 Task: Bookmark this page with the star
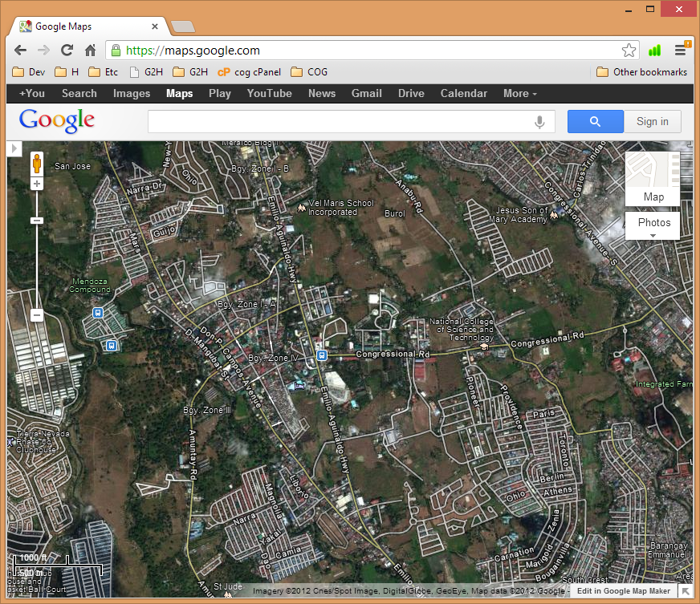pos(629,50)
